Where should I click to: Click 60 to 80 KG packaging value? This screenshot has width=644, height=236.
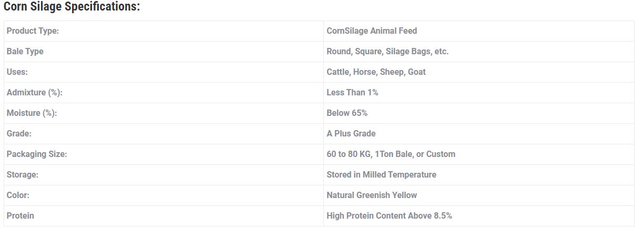pos(391,154)
